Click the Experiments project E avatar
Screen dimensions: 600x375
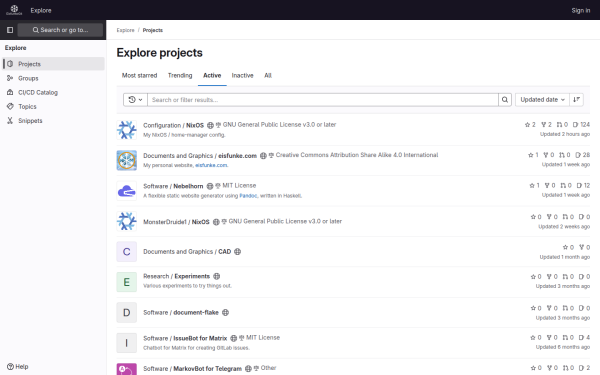pyautogui.click(x=127, y=282)
